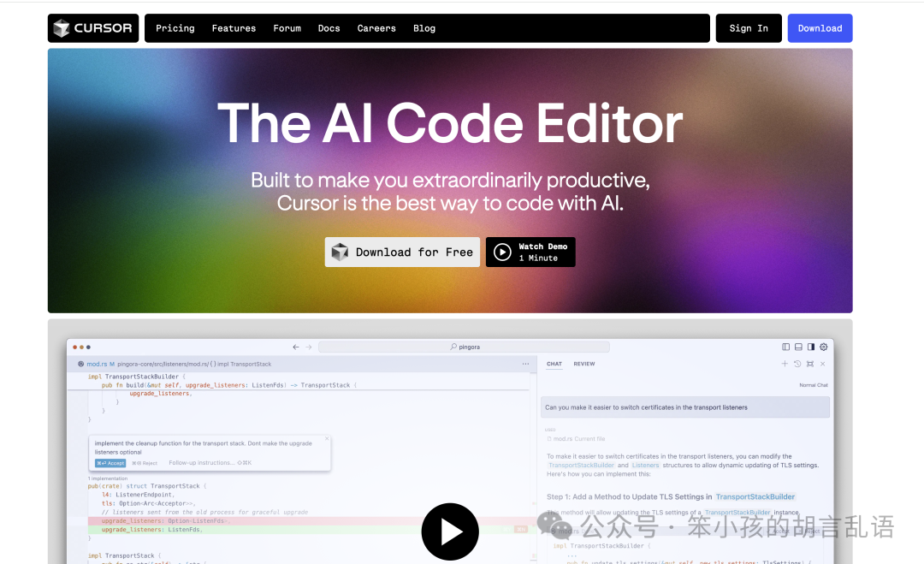Open the Pricing page

coord(175,28)
